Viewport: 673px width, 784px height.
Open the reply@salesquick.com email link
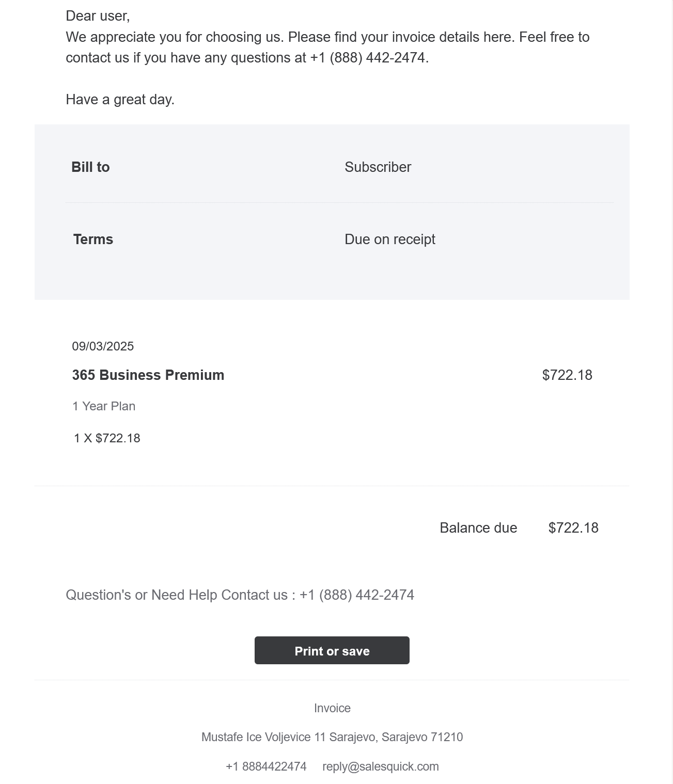(380, 766)
